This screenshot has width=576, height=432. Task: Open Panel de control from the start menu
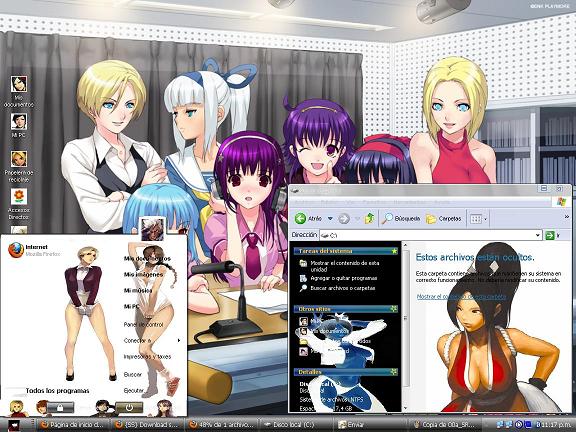point(143,324)
